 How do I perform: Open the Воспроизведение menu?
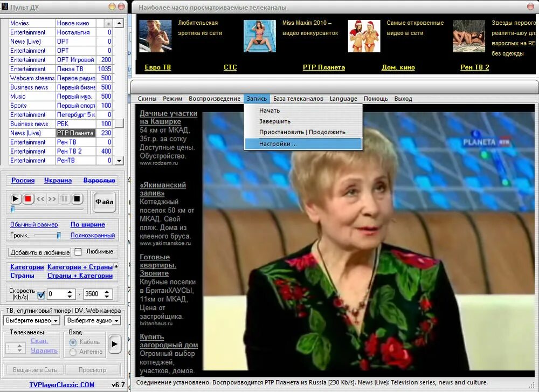[x=215, y=99]
